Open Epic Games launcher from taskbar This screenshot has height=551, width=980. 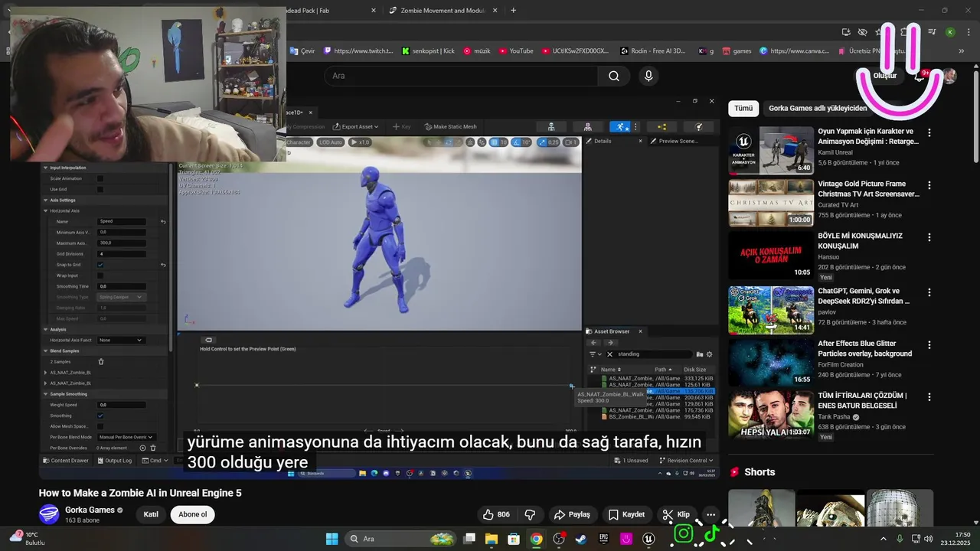point(603,539)
